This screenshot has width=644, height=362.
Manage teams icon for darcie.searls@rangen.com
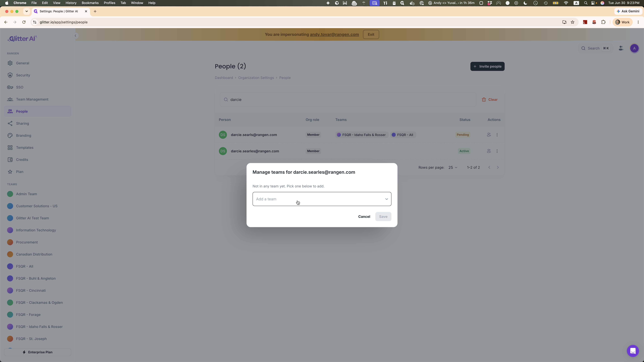click(489, 135)
